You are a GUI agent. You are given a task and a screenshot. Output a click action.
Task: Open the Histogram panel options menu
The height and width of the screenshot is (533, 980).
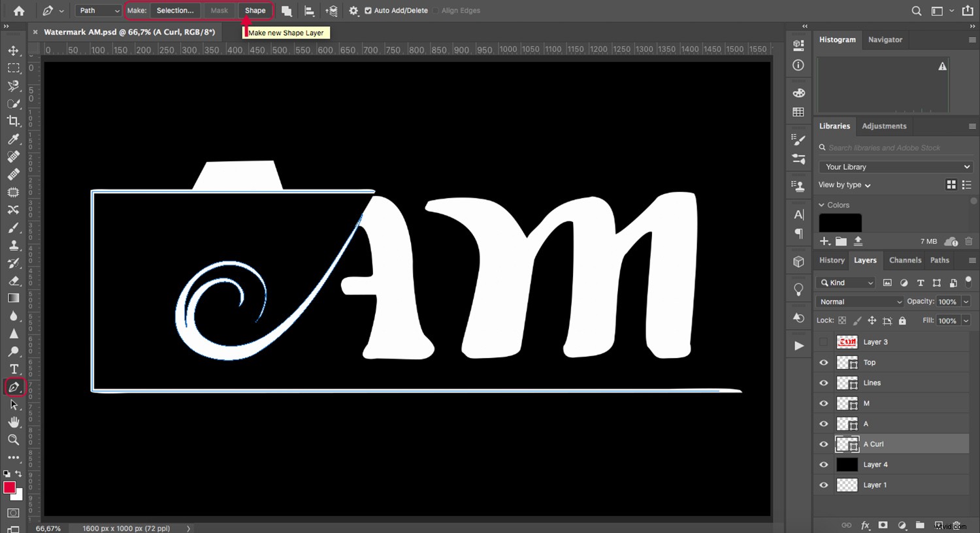(972, 39)
